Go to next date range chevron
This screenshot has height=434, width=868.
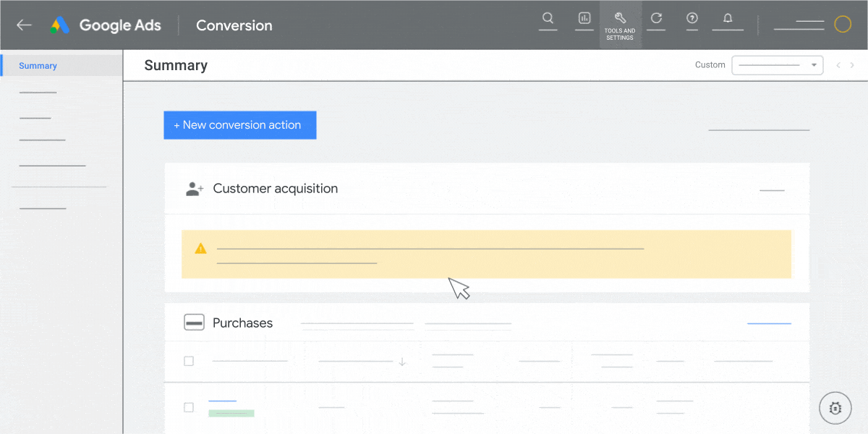click(x=852, y=65)
